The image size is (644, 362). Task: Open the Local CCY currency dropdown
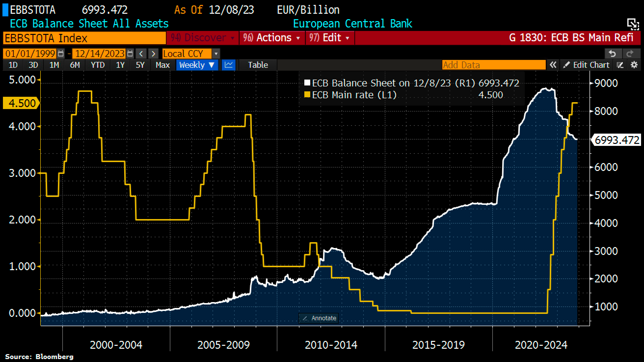coord(216,54)
